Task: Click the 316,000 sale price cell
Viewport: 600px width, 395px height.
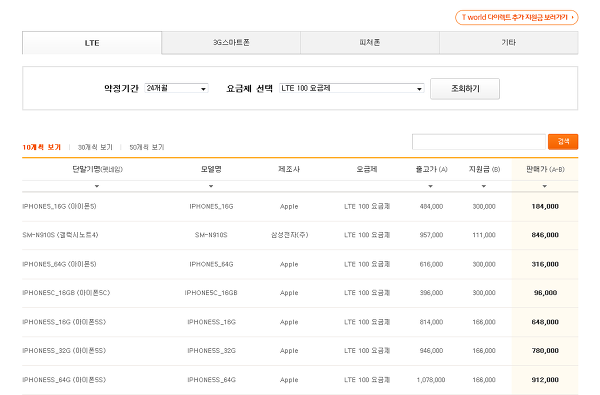Action: click(x=545, y=264)
